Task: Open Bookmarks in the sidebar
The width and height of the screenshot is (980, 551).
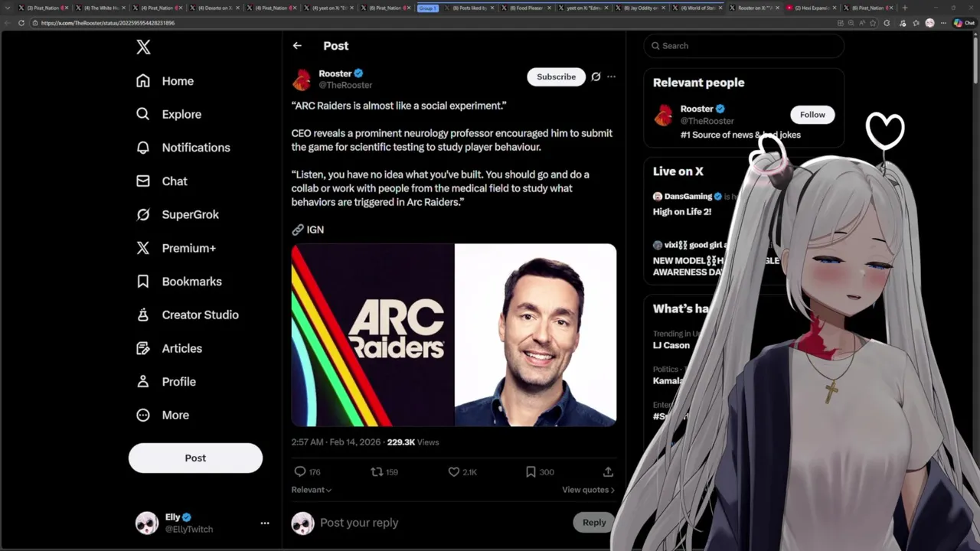Action: pyautogui.click(x=178, y=282)
